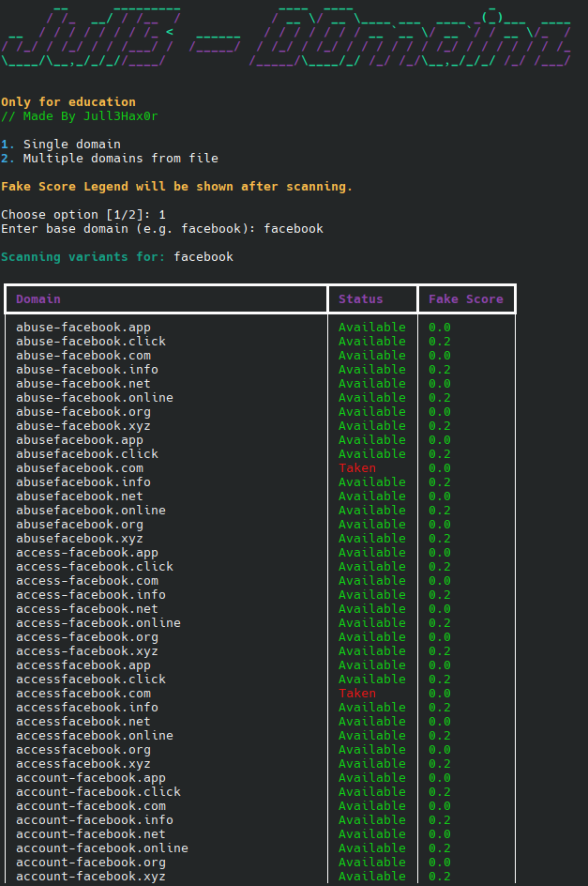The width and height of the screenshot is (588, 886).
Task: Click access-facebook.org domain name
Action: (87, 637)
